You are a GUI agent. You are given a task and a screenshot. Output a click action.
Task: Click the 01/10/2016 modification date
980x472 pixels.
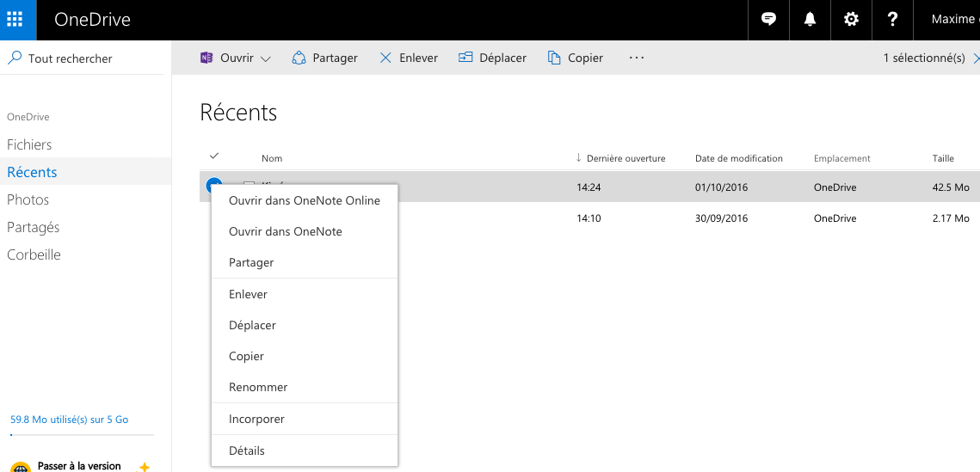pyautogui.click(x=721, y=187)
